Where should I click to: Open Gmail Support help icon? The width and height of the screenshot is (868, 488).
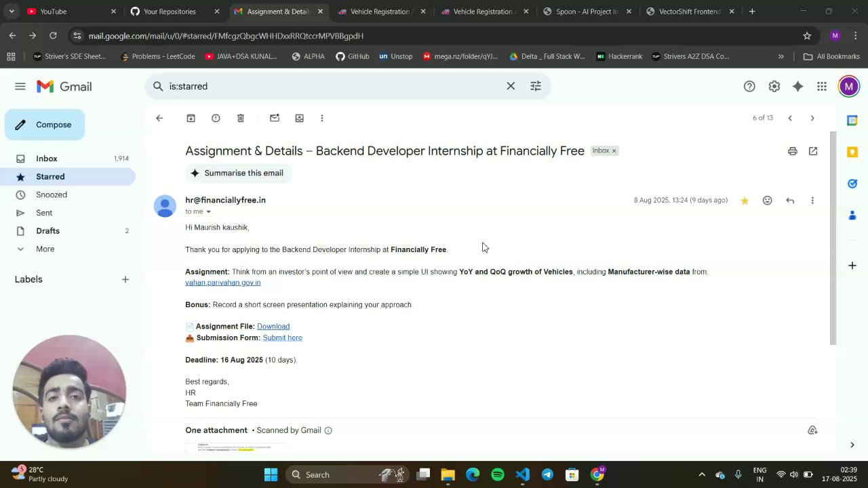coord(749,86)
